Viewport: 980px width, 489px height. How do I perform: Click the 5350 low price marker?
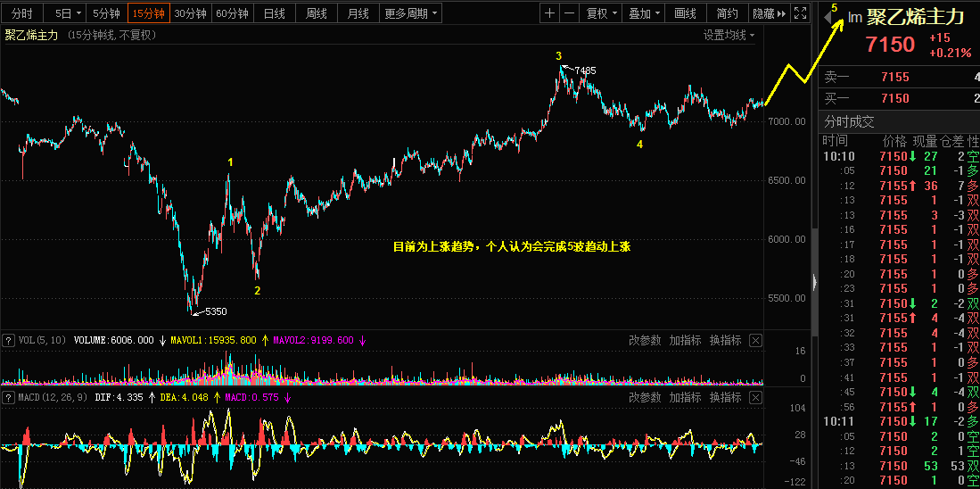(x=216, y=311)
